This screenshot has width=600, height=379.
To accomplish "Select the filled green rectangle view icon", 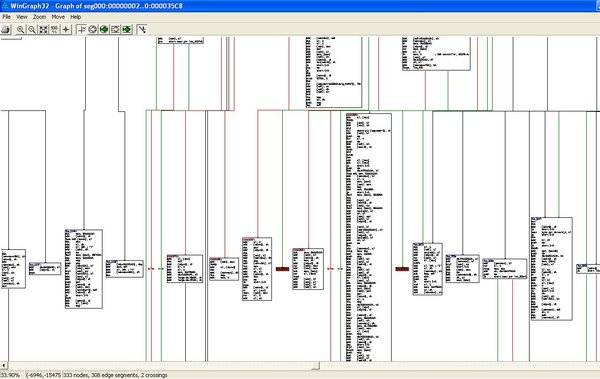I will [127, 29].
